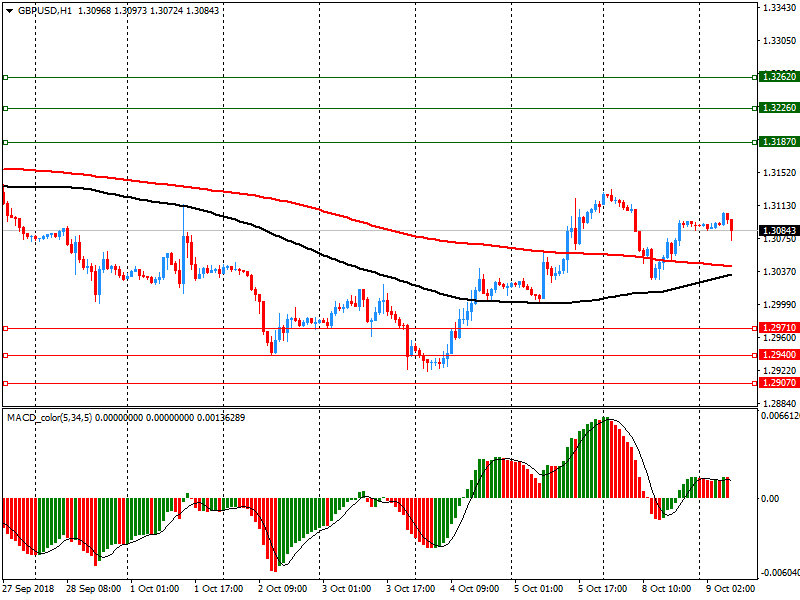Click the MACD_color(5,34,5) indicator label
This screenshot has width=800, height=600.
pos(50,416)
